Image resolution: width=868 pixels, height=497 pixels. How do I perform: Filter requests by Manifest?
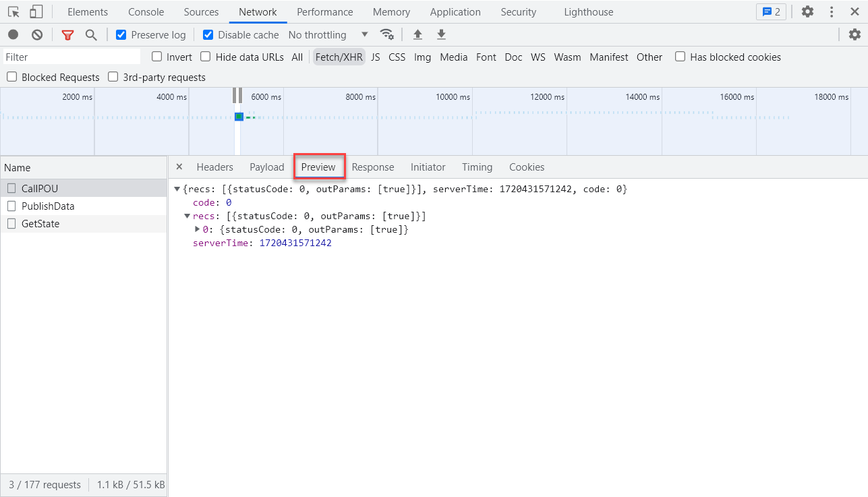pyautogui.click(x=609, y=57)
